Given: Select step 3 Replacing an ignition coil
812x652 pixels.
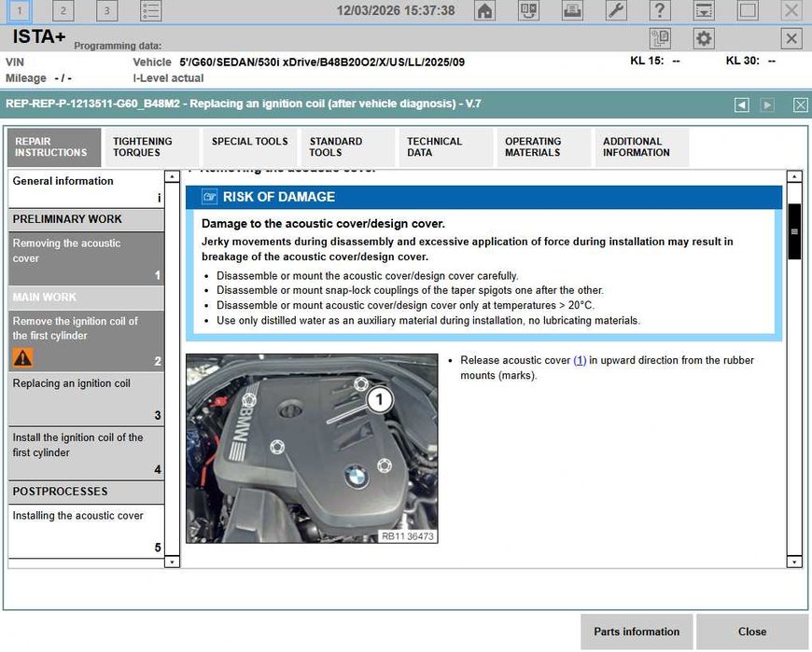Looking at the screenshot, I should pyautogui.click(x=86, y=398).
